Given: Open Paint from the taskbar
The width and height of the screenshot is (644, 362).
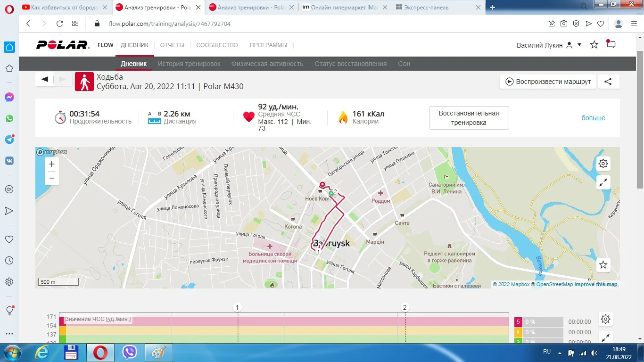Looking at the screenshot, I should click(158, 352).
